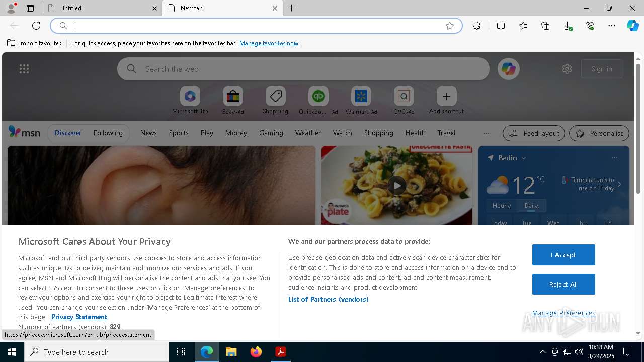Show hidden system tray icons
The width and height of the screenshot is (644, 362).
pyautogui.click(x=542, y=352)
